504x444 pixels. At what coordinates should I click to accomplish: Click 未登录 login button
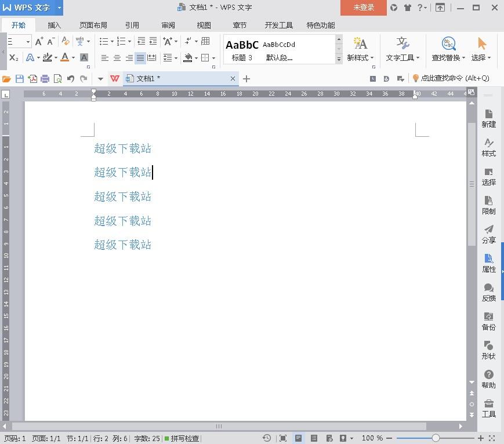click(364, 8)
